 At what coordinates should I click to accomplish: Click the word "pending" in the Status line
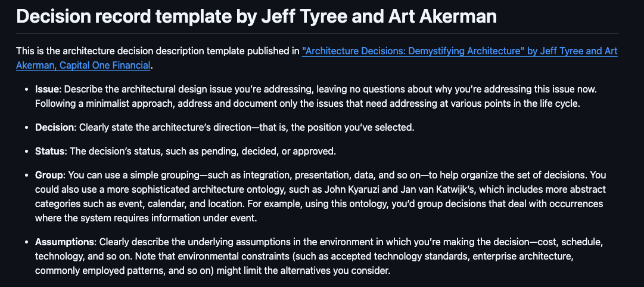point(221,152)
